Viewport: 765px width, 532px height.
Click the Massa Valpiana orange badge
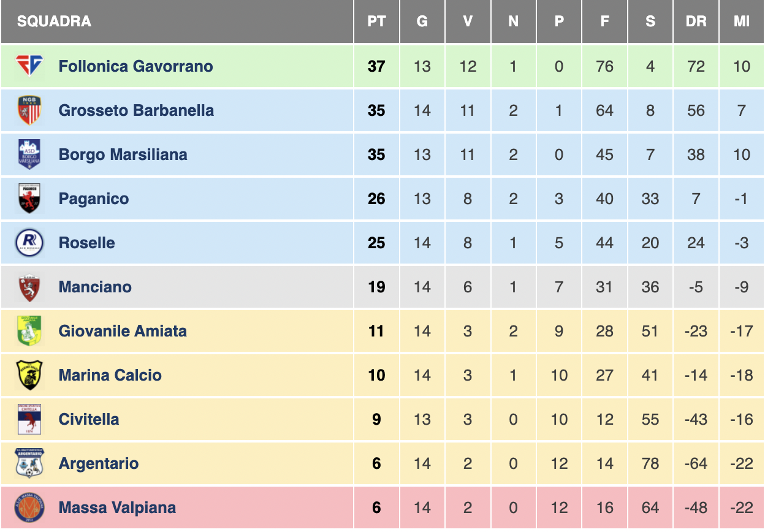29,507
